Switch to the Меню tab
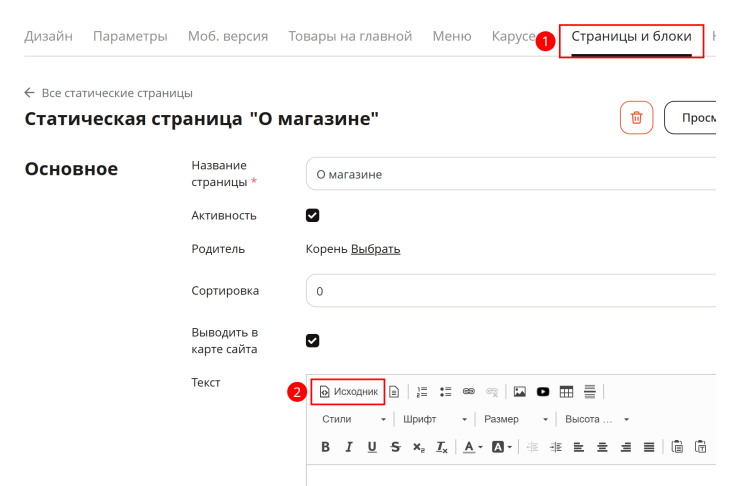This screenshot has height=486, width=740. click(x=452, y=36)
